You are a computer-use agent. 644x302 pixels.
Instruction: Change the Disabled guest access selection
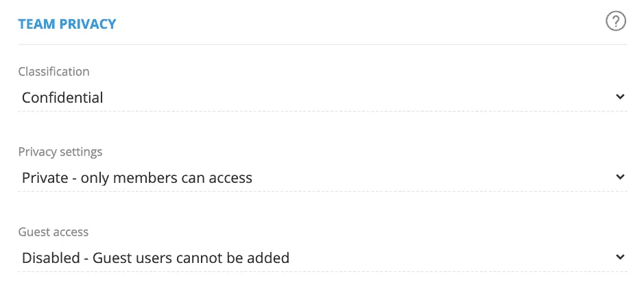(322, 257)
